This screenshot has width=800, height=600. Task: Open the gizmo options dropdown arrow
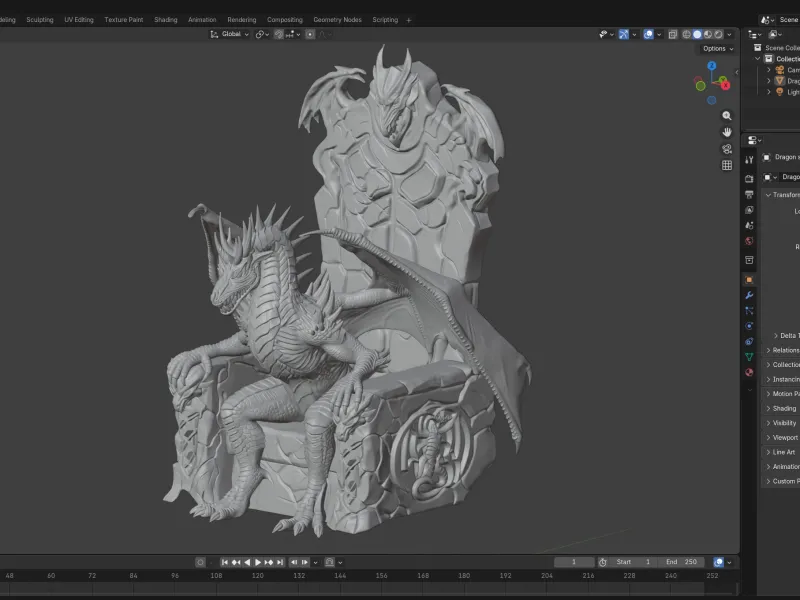click(634, 34)
